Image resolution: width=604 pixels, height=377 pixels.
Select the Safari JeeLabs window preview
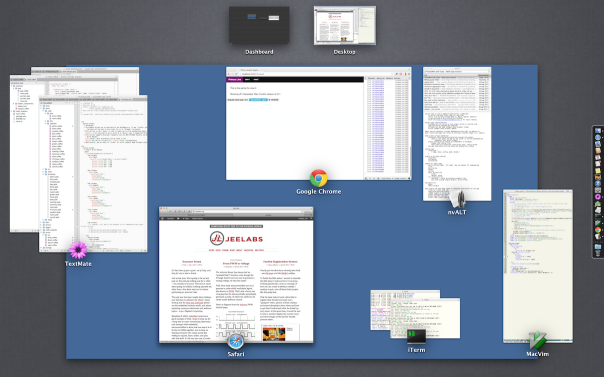tap(236, 275)
